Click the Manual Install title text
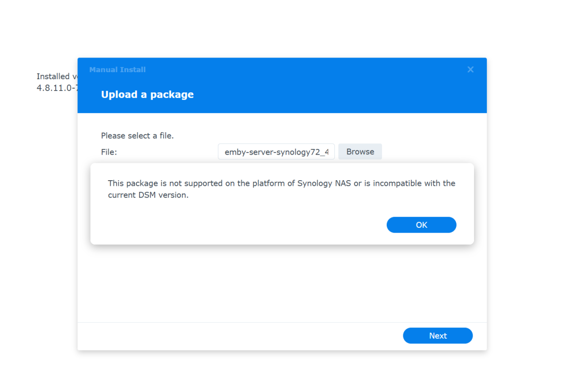Screen dimensions: 566x392 point(117,70)
